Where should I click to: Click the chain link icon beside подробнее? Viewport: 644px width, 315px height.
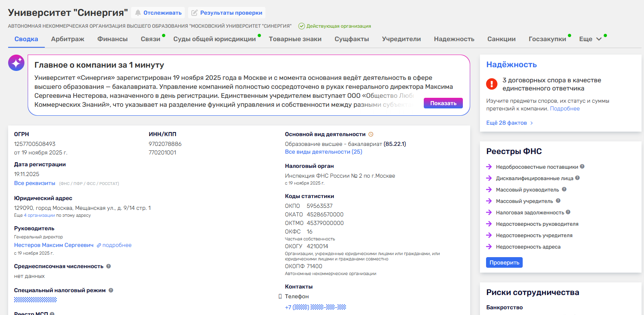[x=99, y=245]
